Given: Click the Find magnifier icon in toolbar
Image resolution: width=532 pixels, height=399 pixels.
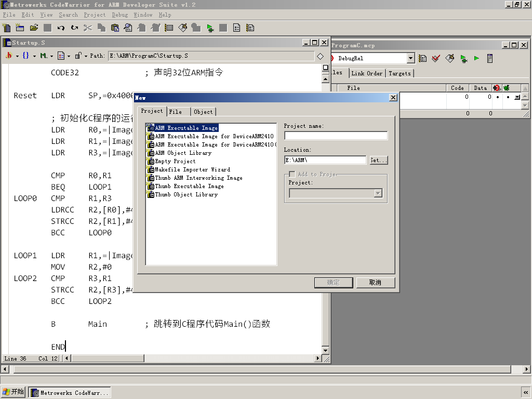Looking at the screenshot, I should [x=128, y=28].
